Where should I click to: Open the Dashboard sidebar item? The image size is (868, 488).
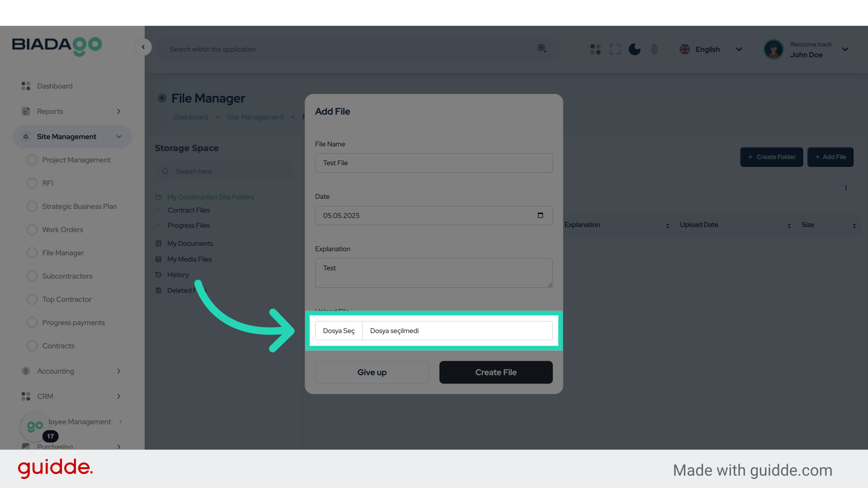[54, 86]
